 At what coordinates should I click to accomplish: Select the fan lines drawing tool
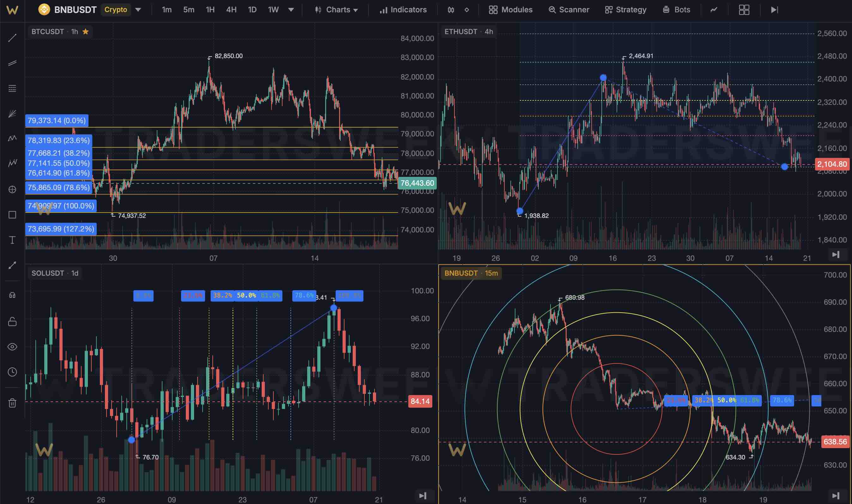(12, 114)
